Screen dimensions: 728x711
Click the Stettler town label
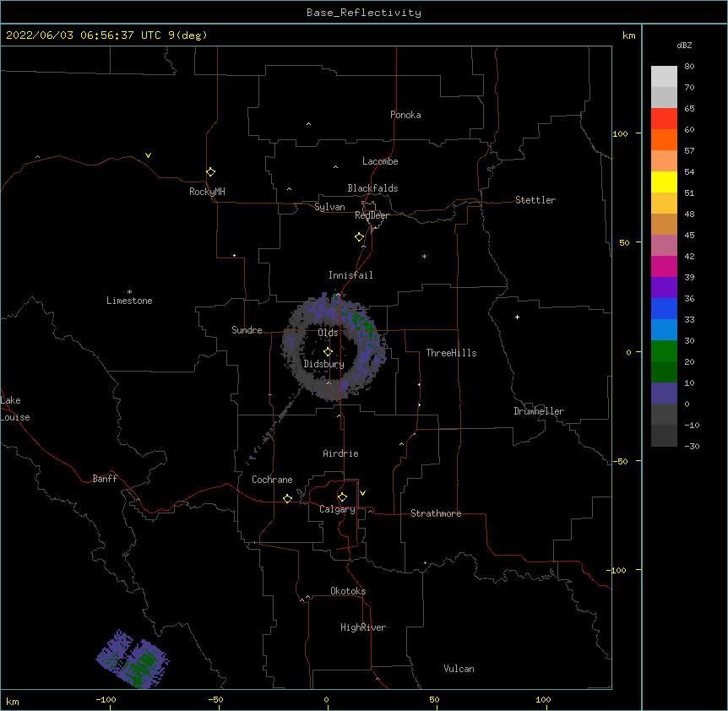[x=535, y=200]
